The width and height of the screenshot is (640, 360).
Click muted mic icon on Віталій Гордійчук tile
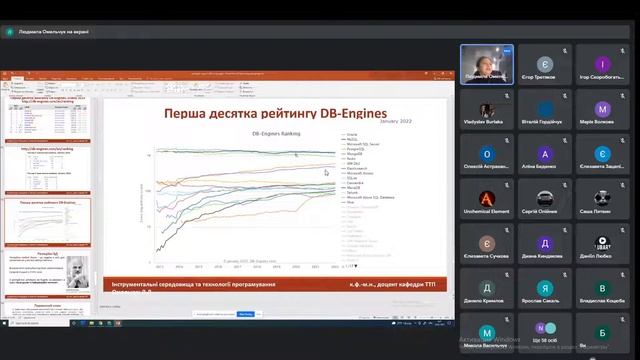pos(564,96)
